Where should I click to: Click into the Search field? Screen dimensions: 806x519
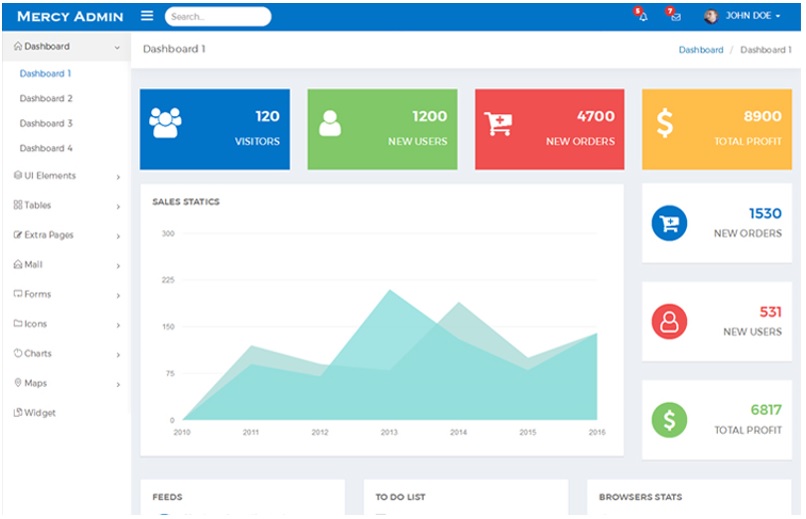tap(220, 17)
